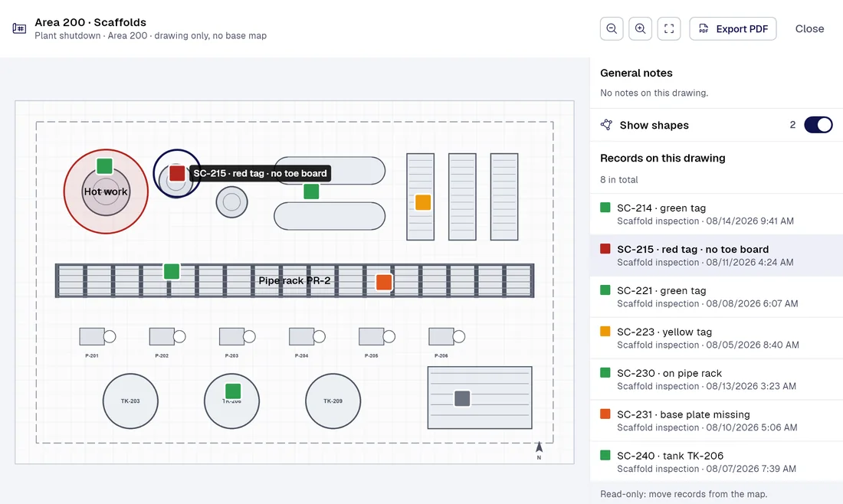Image resolution: width=843 pixels, height=504 pixels.
Task: Zoom in on the drawing
Action: [x=641, y=29]
